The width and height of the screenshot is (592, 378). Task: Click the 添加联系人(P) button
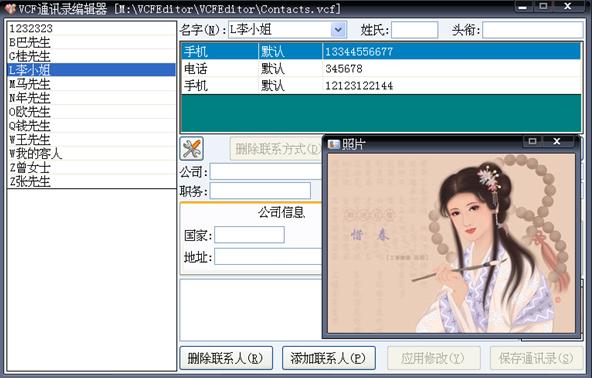(328, 358)
